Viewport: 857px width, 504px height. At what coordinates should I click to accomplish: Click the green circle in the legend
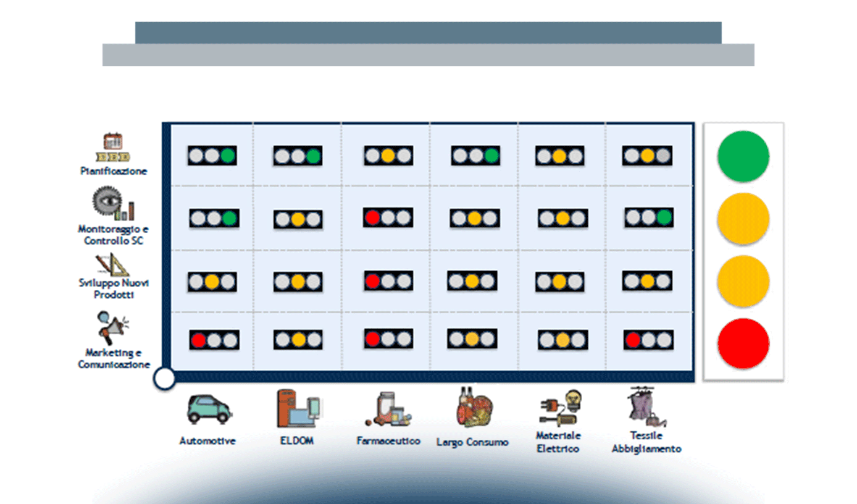click(743, 156)
